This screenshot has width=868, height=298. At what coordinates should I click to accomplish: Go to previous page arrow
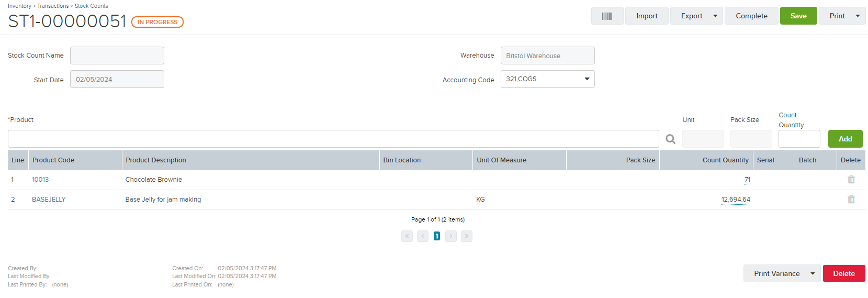pos(423,236)
